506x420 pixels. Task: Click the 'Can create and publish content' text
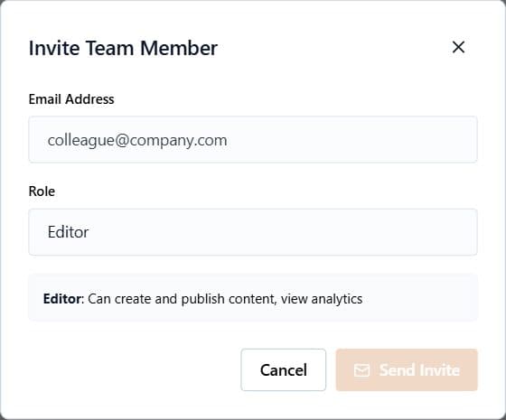click(182, 299)
